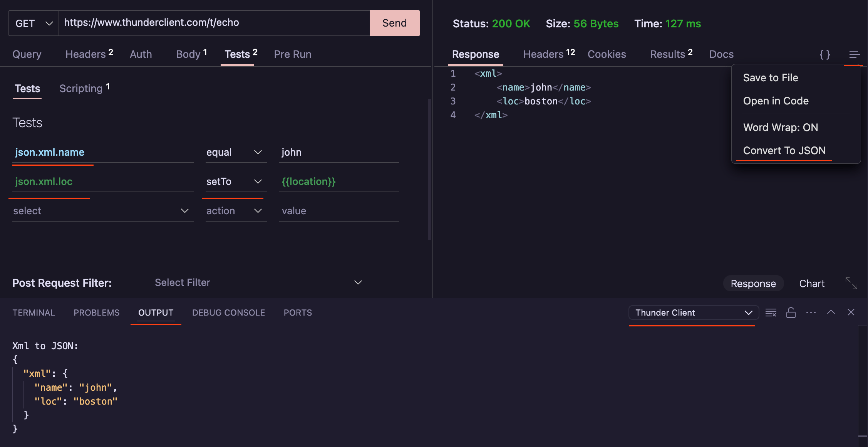The height and width of the screenshot is (447, 868).
Task: Switch response view to Chart
Action: pos(812,284)
